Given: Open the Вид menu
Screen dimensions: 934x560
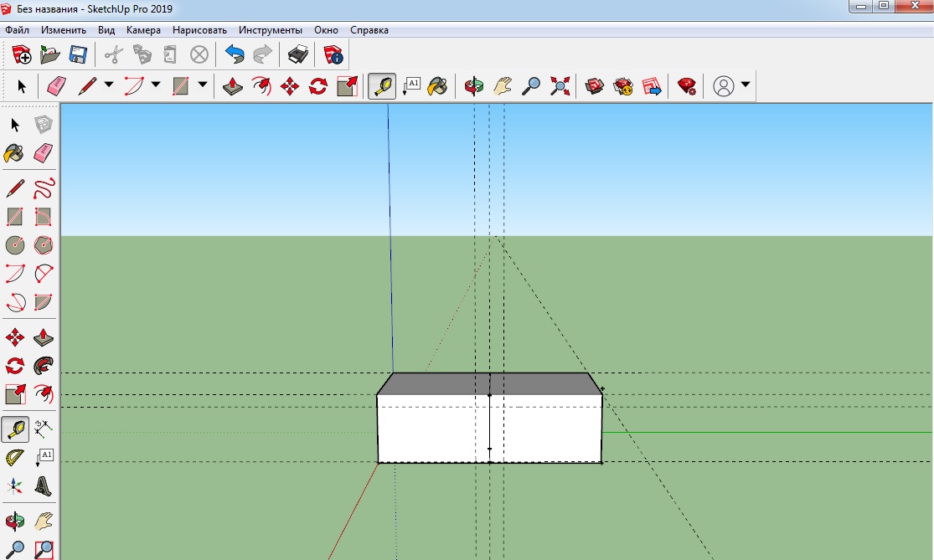Looking at the screenshot, I should pos(106,30).
